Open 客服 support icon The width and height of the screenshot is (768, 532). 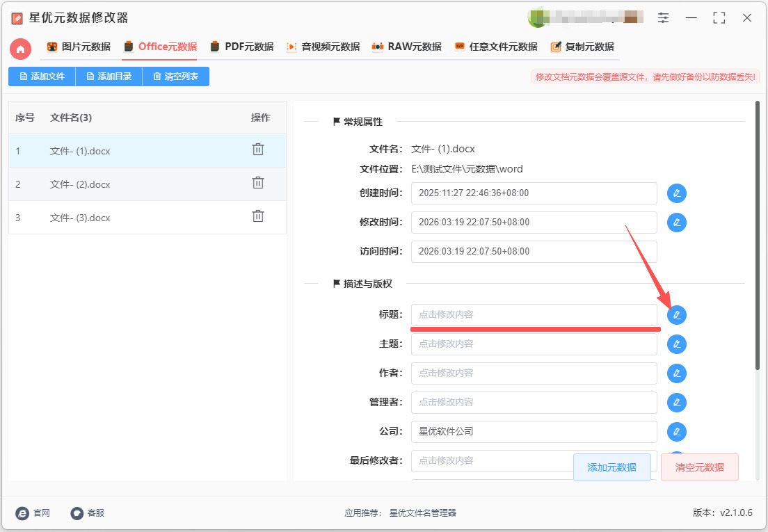point(77,513)
